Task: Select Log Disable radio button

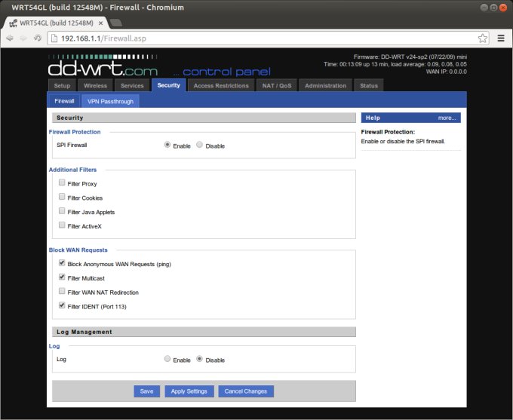Action: coord(199,359)
